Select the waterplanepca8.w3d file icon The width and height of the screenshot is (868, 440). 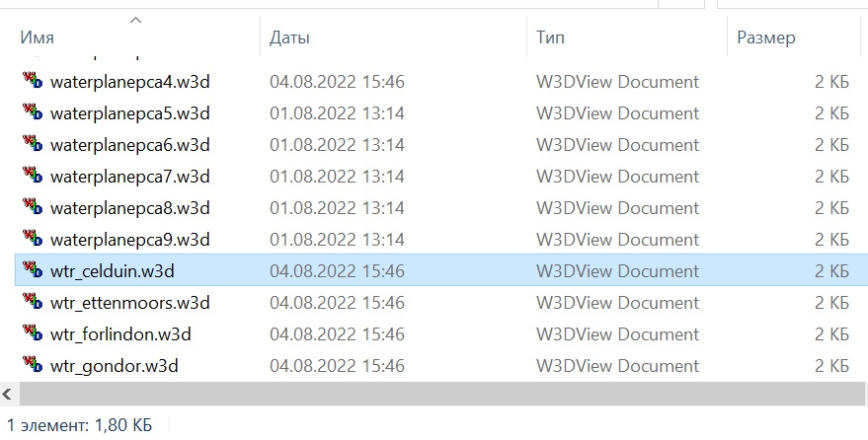33,206
